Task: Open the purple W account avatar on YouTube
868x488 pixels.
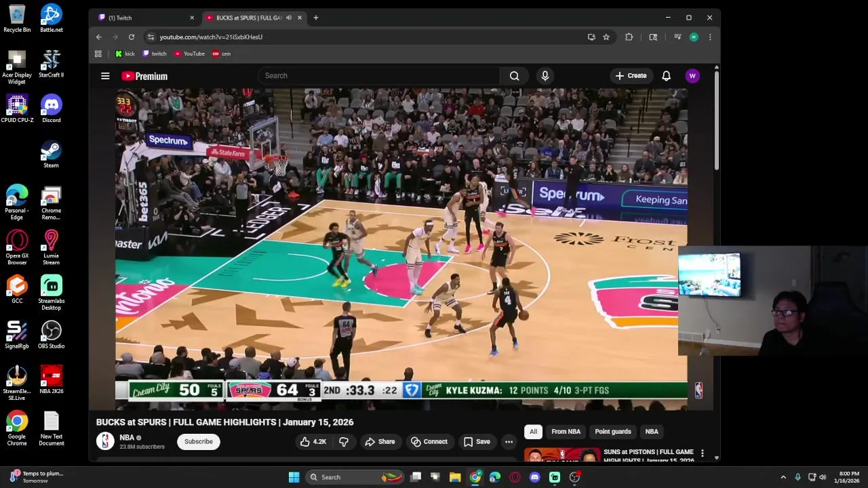Action: [692, 76]
